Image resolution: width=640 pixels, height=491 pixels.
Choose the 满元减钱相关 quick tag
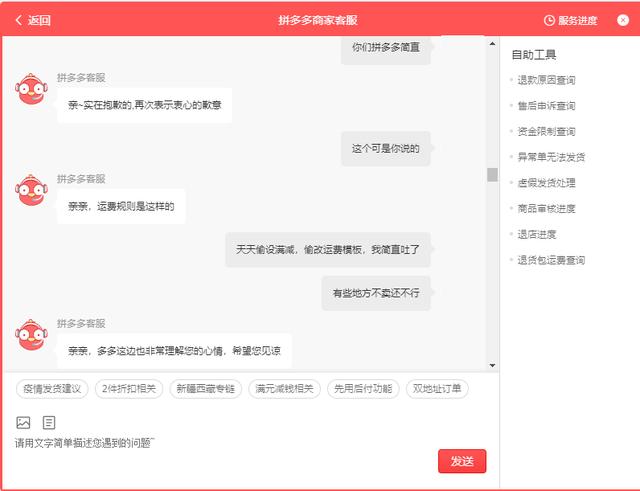click(x=284, y=389)
